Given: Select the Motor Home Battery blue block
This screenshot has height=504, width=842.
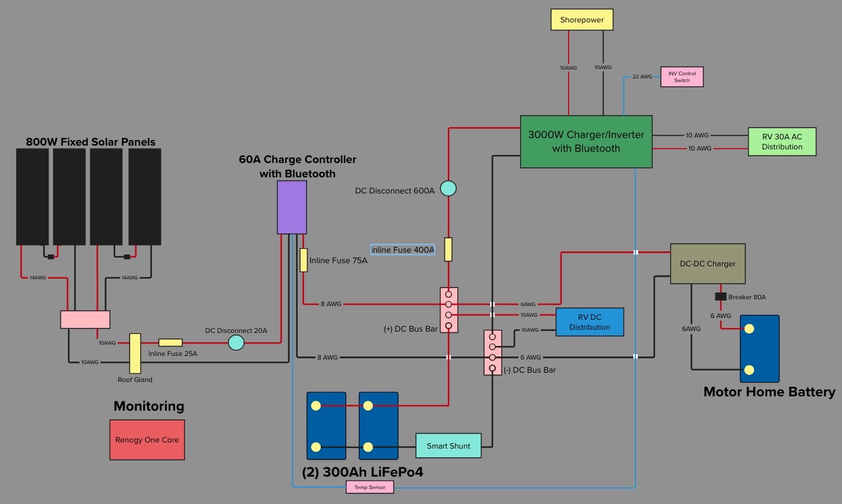Looking at the screenshot, I should (759, 348).
